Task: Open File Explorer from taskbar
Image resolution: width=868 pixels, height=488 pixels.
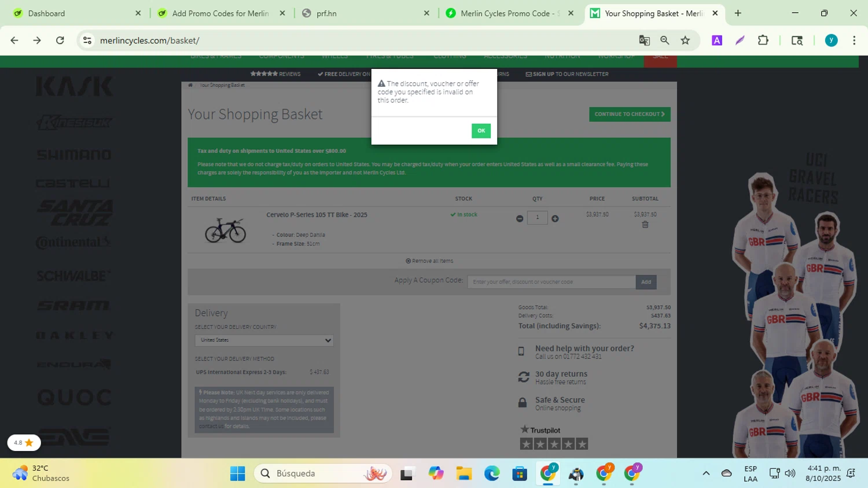Action: coord(464,474)
